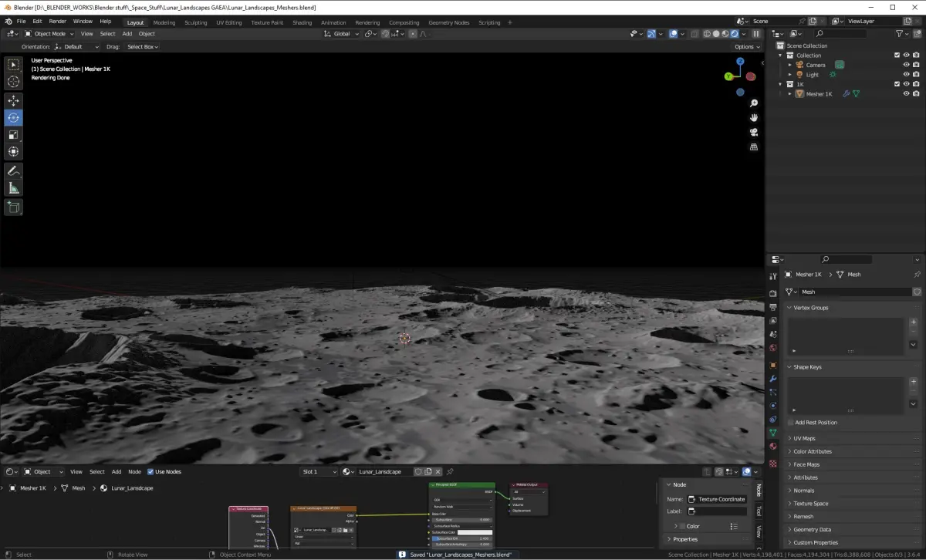Open the Object Mode dropdown
Image resolution: width=926 pixels, height=560 pixels.
point(49,34)
